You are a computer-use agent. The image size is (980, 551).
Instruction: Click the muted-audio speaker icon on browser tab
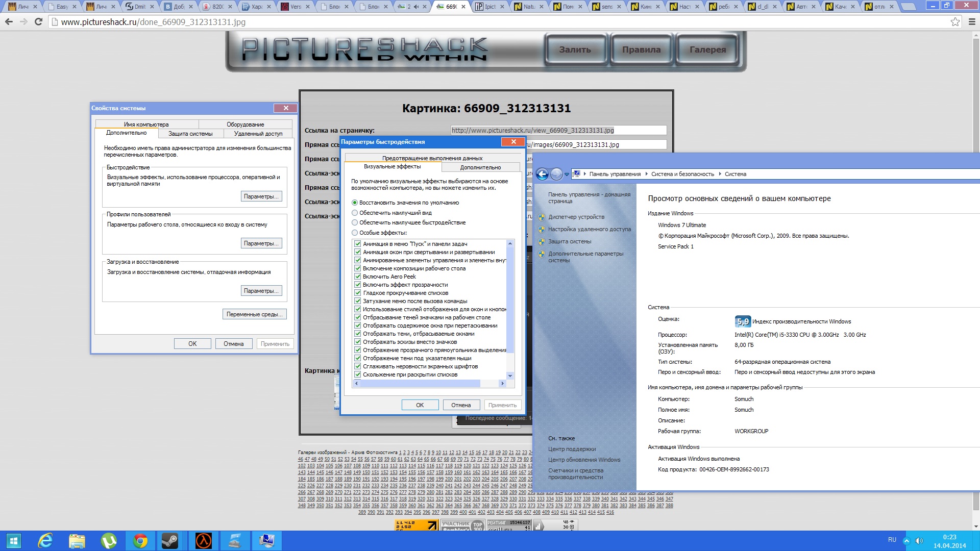pyautogui.click(x=416, y=7)
